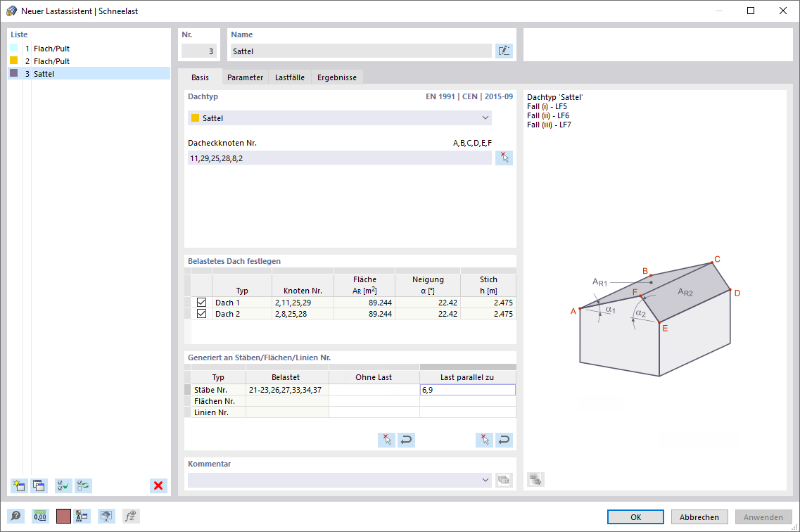
Task: Open units and decimals icon
Action: pos(40,517)
